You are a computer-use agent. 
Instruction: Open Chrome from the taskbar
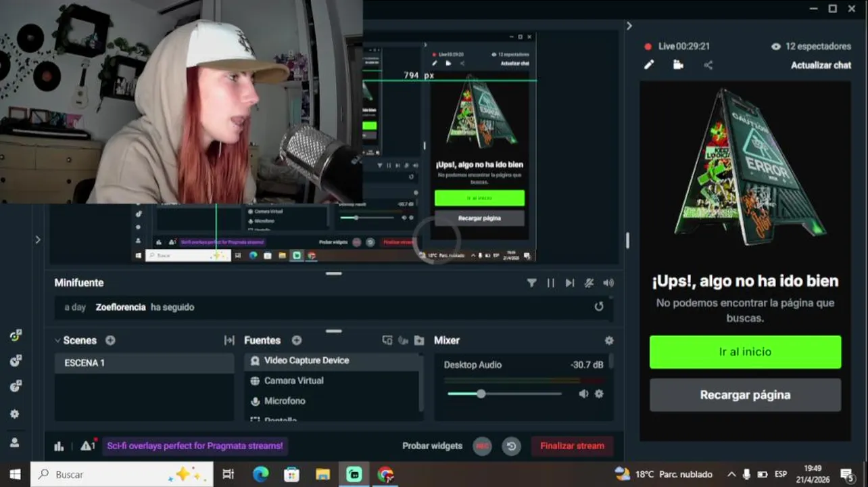click(385, 474)
